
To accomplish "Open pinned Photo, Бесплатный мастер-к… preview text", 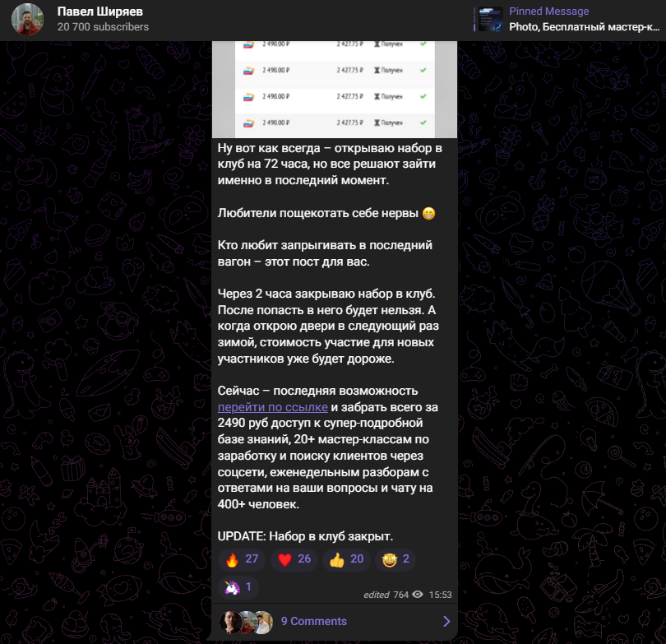I will [584, 27].
